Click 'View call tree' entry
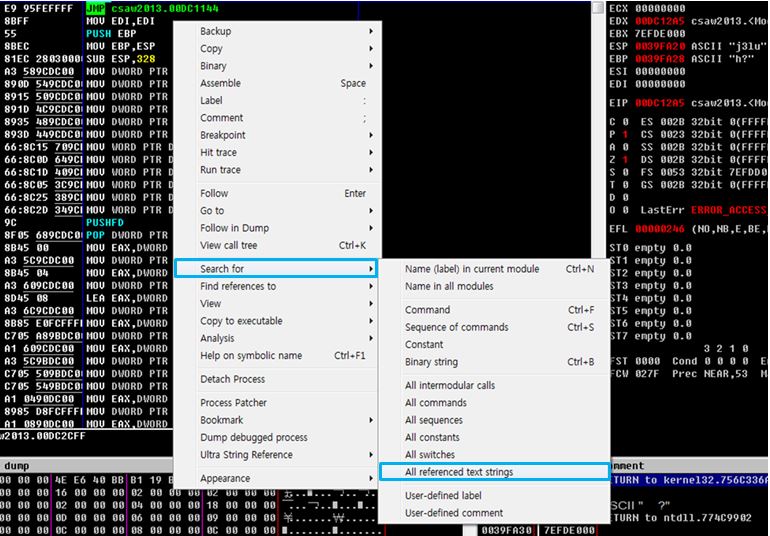Viewport: 770px width, 536px height. pyautogui.click(x=228, y=245)
